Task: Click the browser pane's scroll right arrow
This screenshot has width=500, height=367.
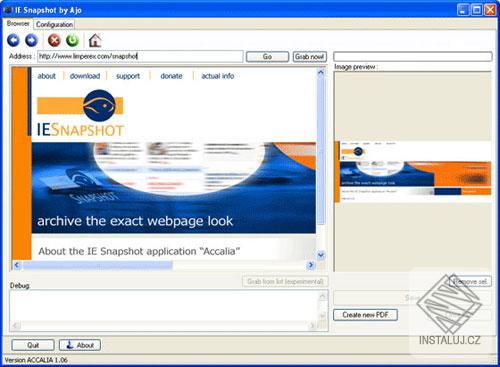Action: coord(311,265)
